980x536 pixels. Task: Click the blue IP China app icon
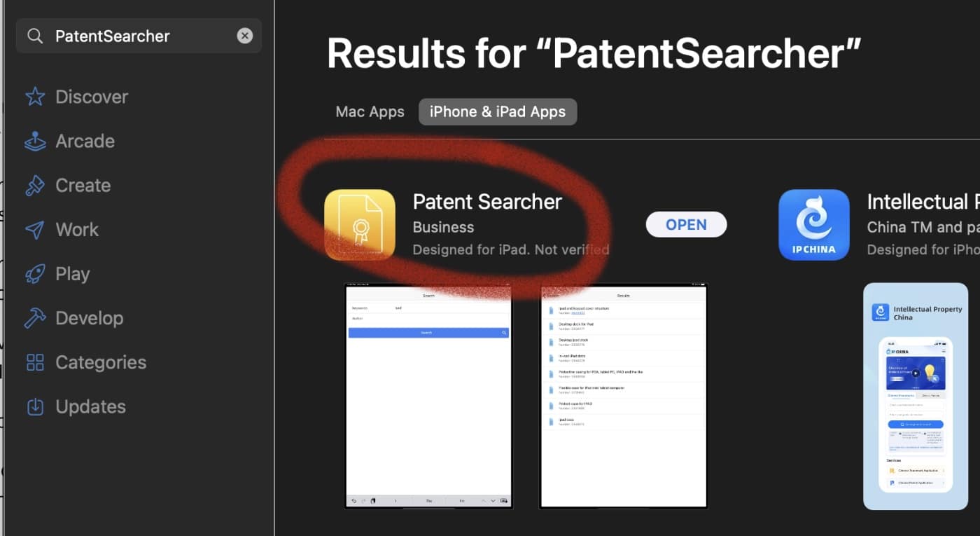click(814, 225)
